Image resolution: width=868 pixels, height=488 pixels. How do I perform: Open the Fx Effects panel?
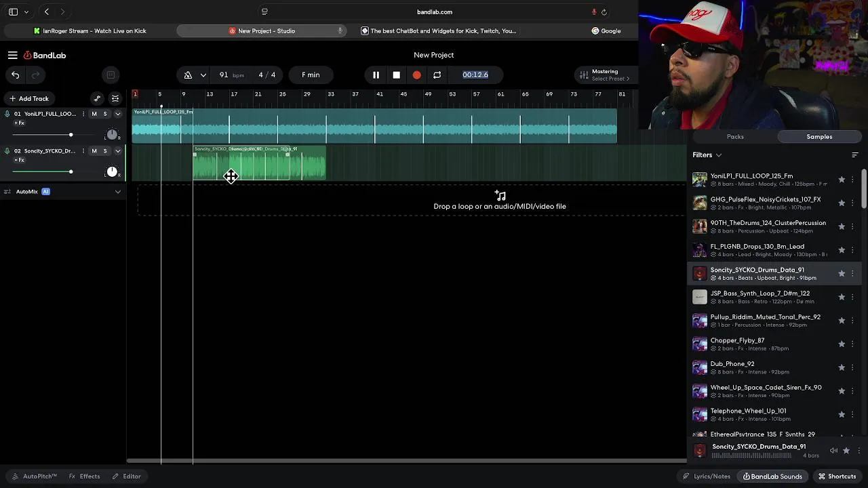tap(84, 476)
